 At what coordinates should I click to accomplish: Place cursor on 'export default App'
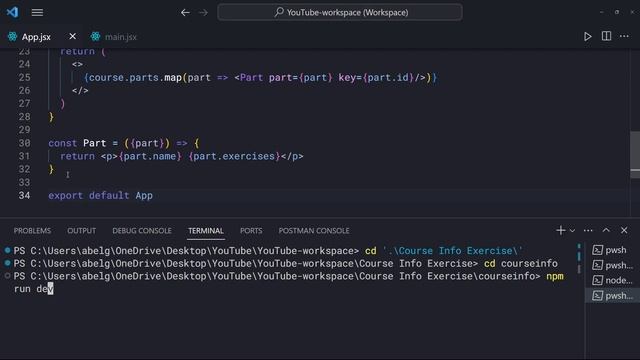pos(100,196)
